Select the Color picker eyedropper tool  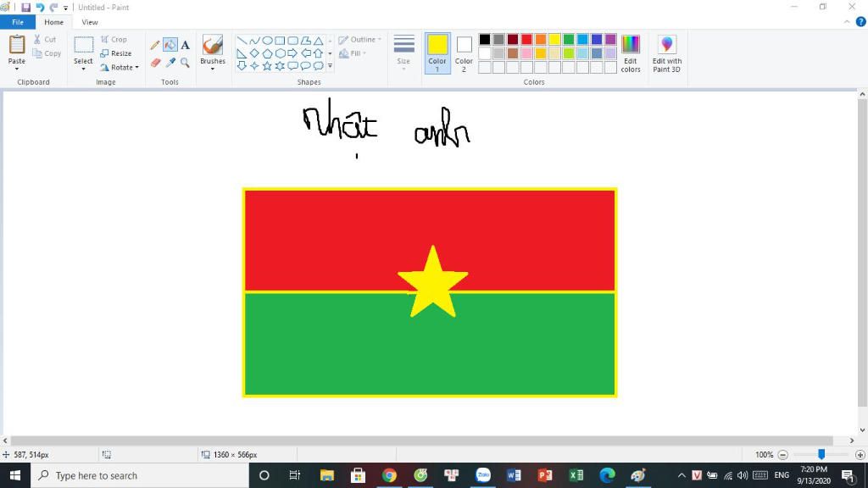pos(170,63)
